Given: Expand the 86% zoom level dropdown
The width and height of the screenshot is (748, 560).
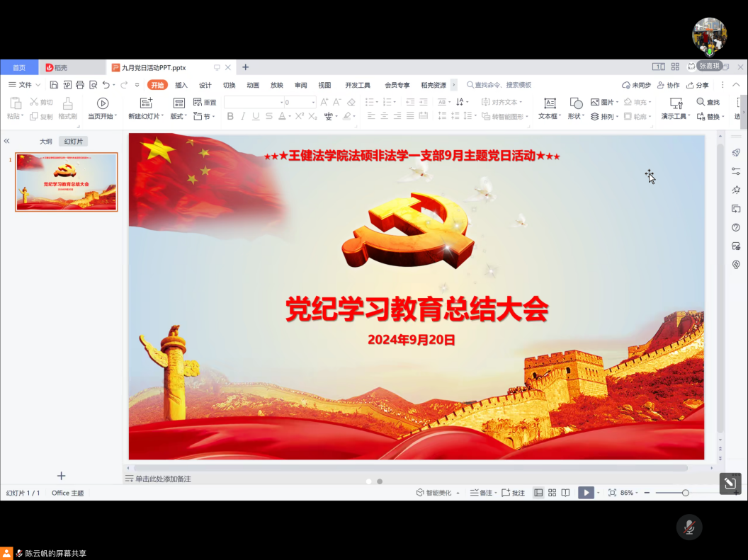Looking at the screenshot, I should (630, 493).
